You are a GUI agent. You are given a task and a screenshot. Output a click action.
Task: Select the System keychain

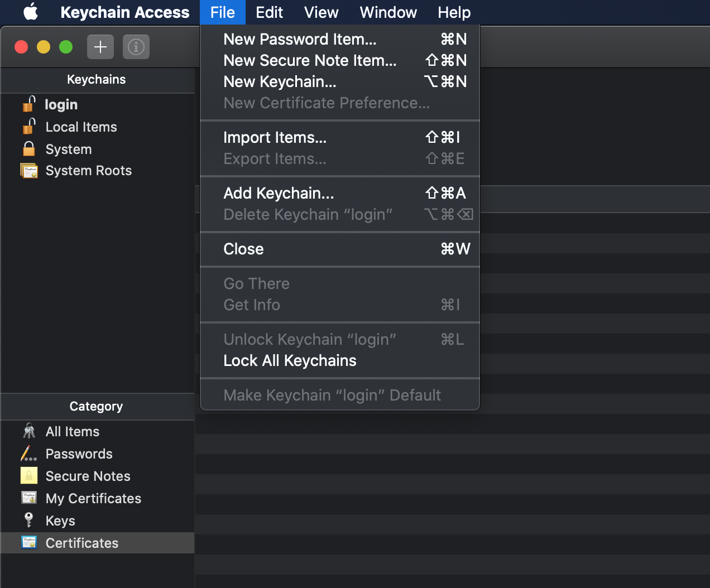[x=98, y=149]
